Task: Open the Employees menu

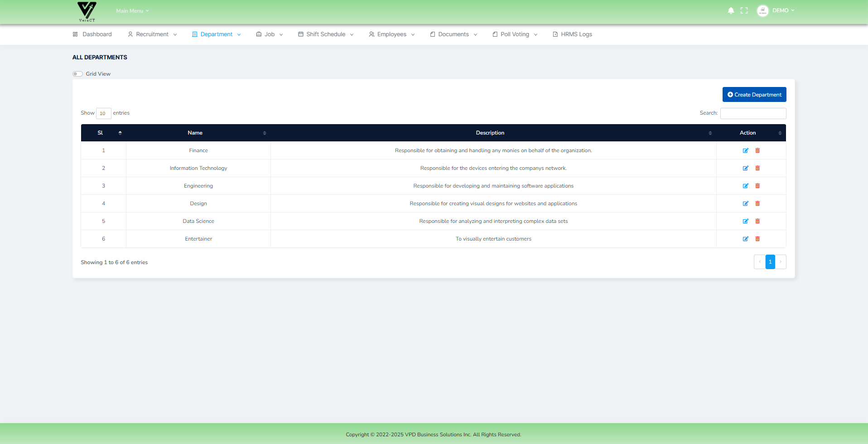Action: pos(392,34)
